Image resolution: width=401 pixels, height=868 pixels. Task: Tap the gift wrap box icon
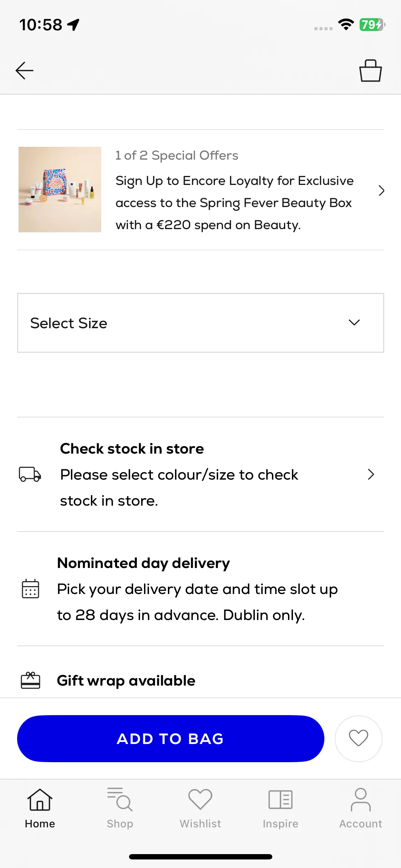pyautogui.click(x=30, y=681)
